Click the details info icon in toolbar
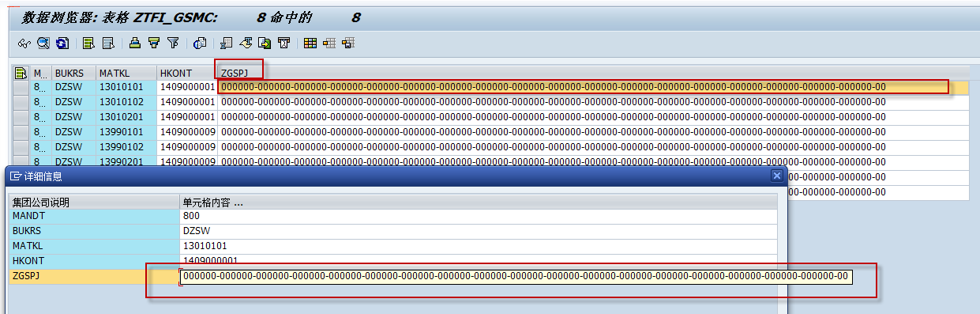Viewport: 980px width, 314px height. coord(199,44)
